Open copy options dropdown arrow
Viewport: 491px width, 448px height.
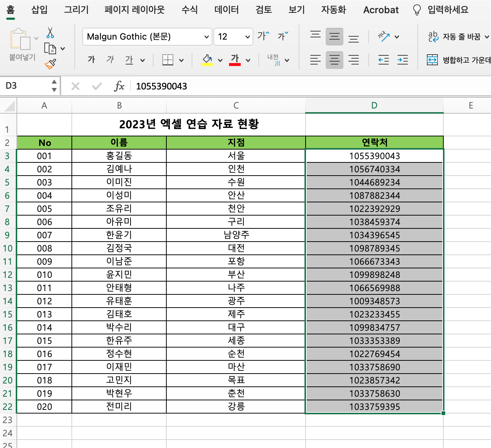point(63,48)
